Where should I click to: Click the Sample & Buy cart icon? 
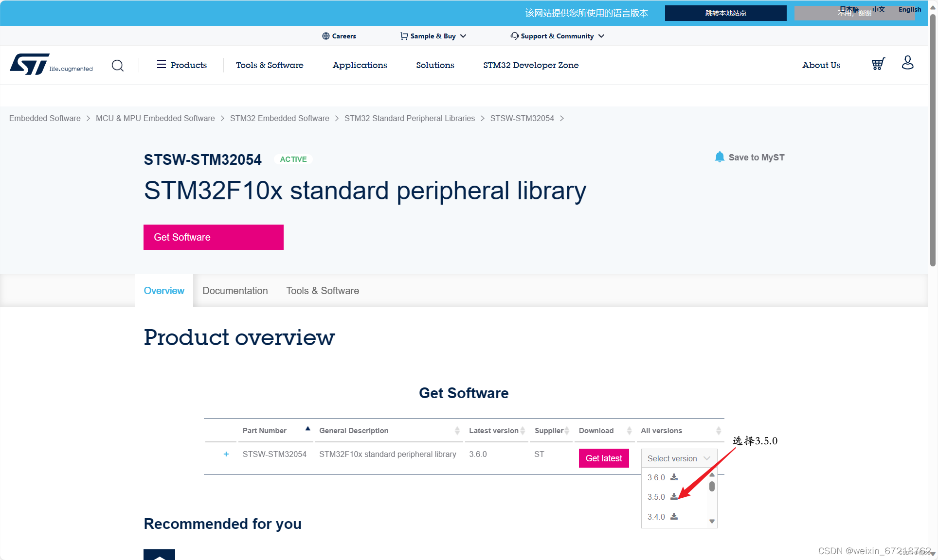click(x=404, y=36)
